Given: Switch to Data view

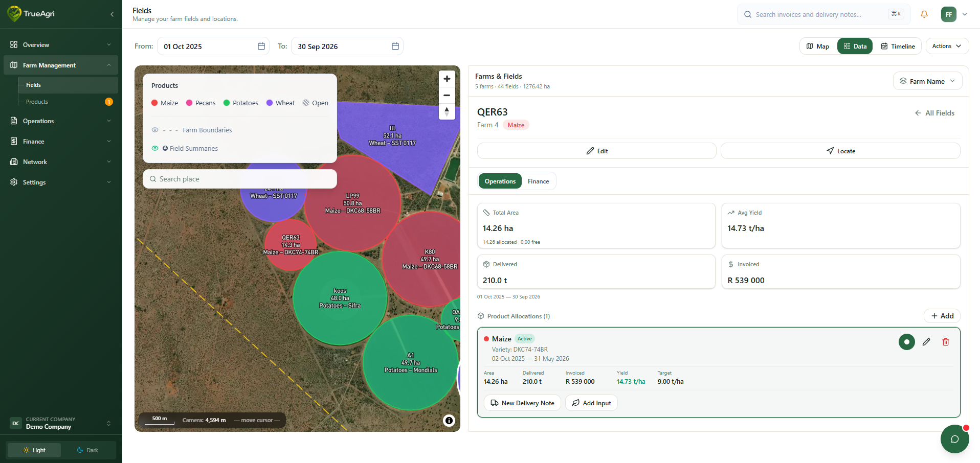Looking at the screenshot, I should pyautogui.click(x=855, y=46).
